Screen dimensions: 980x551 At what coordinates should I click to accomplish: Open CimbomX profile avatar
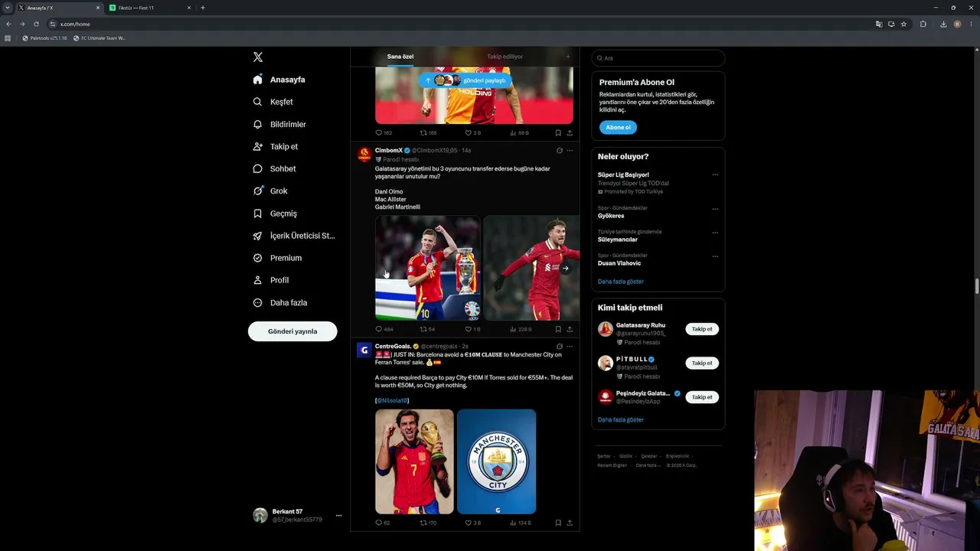point(364,155)
